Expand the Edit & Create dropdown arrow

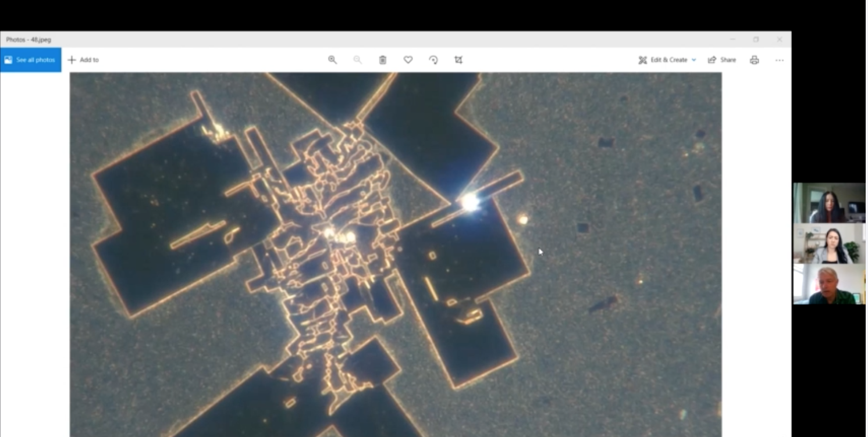coord(693,60)
